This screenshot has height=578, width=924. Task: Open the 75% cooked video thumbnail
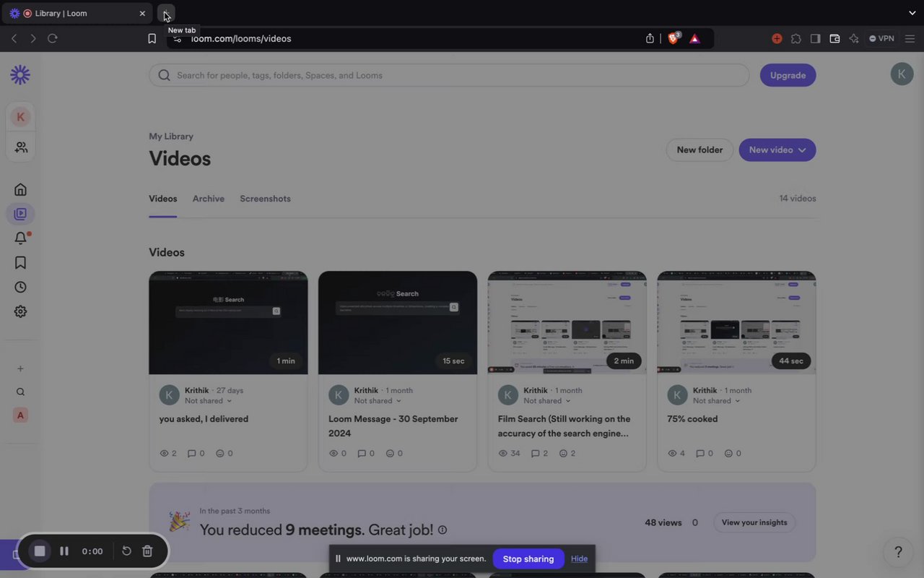pos(736,323)
